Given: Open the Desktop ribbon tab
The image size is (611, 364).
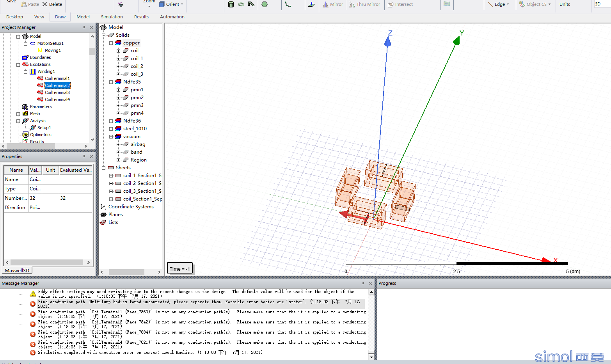Looking at the screenshot, I should [14, 17].
